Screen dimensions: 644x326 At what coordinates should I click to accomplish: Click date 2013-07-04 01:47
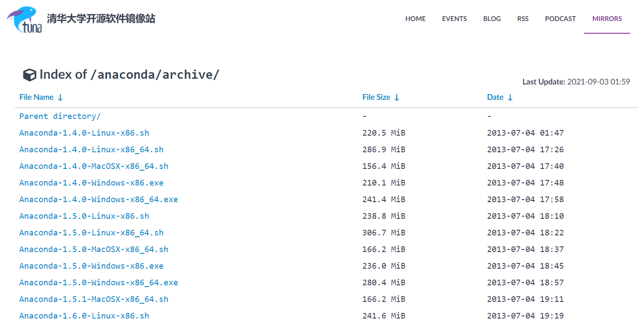[525, 133]
